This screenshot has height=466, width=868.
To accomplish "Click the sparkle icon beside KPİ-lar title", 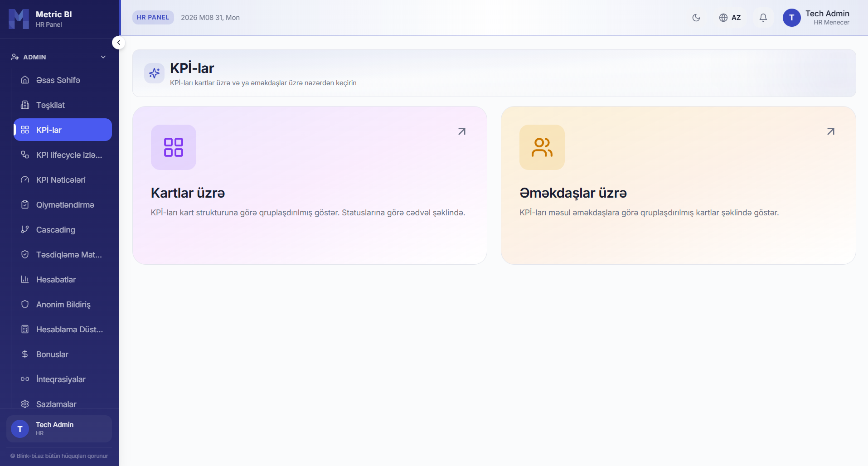I will click(x=154, y=73).
